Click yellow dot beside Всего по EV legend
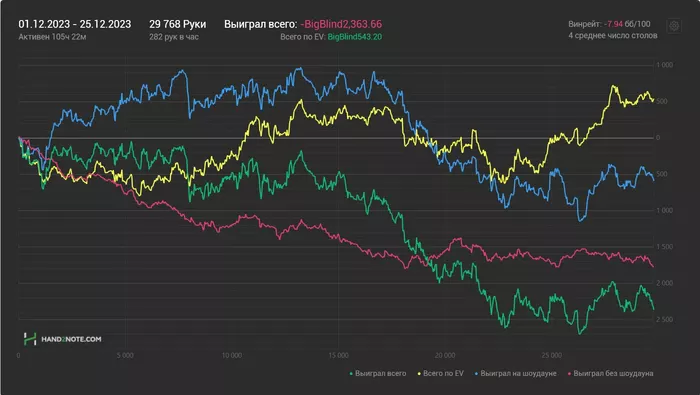Screen dimensions: 700x395 419,374
